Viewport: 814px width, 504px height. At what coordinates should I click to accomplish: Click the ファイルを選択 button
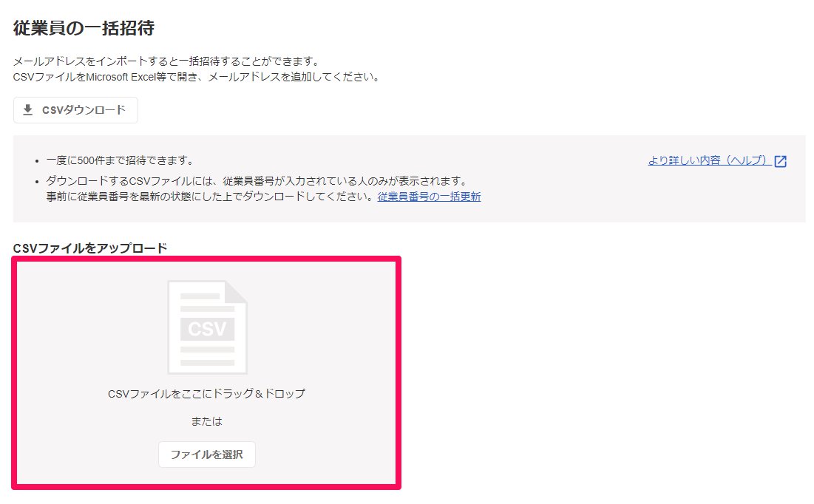pyautogui.click(x=206, y=454)
